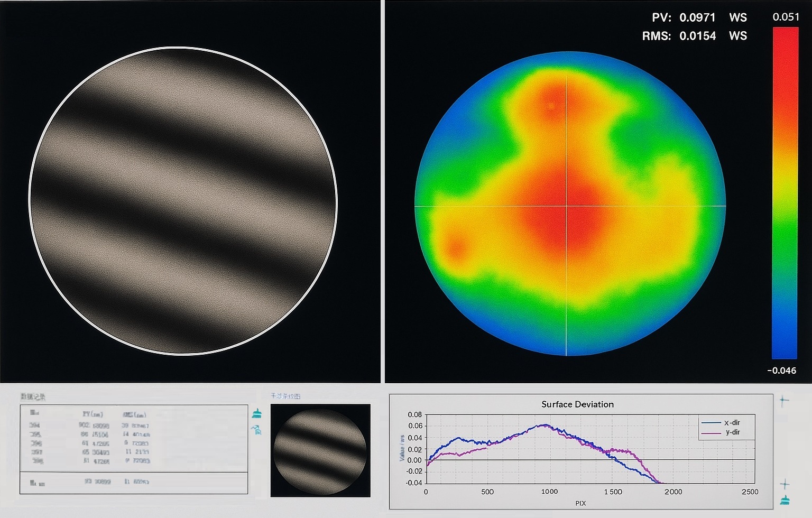
Task: Click the large interferogram fringe image
Action: click(183, 201)
